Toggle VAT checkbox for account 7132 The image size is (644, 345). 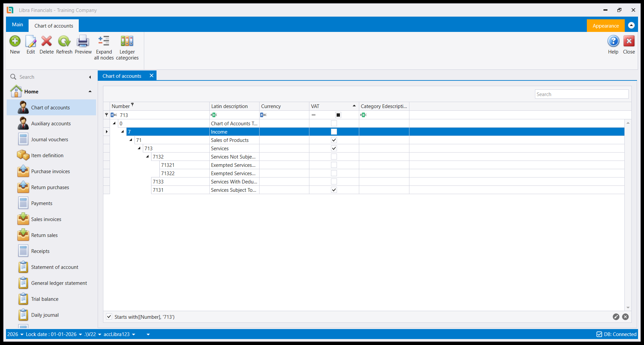point(334,157)
